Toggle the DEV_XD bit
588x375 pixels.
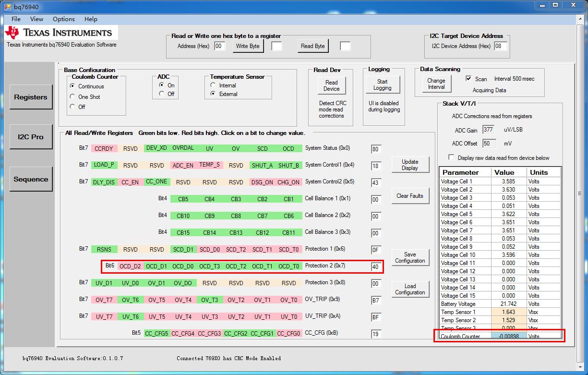point(157,148)
